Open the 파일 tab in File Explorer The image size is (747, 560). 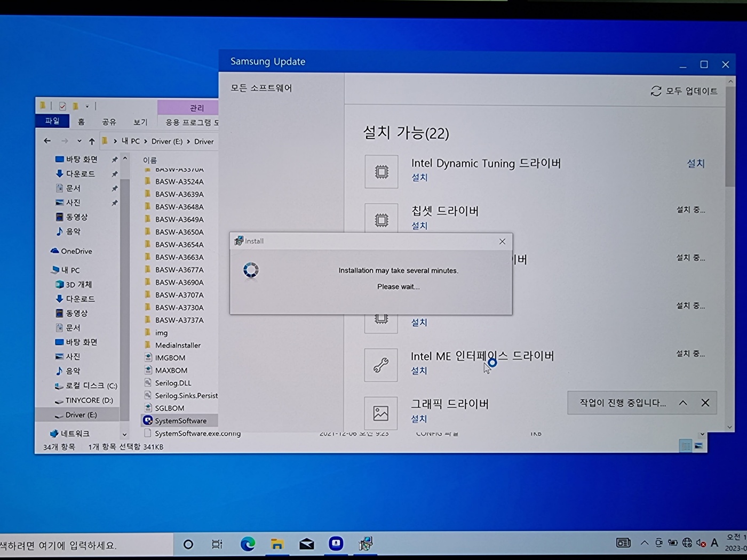point(52,121)
